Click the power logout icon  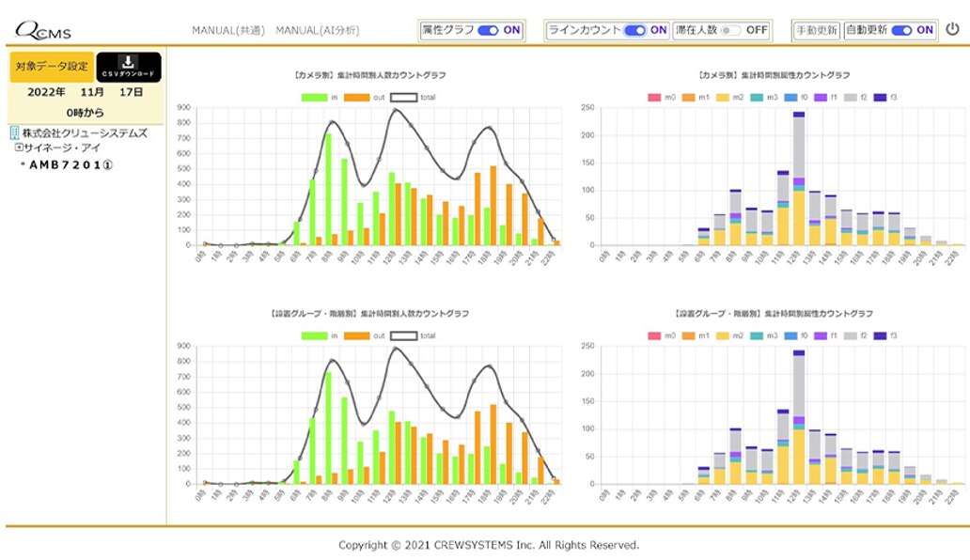[x=952, y=29]
